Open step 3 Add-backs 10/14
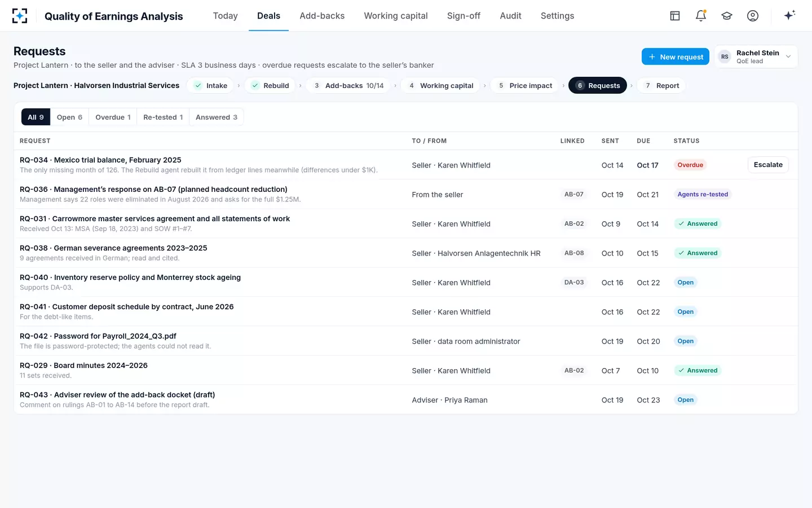812x508 pixels. point(348,85)
